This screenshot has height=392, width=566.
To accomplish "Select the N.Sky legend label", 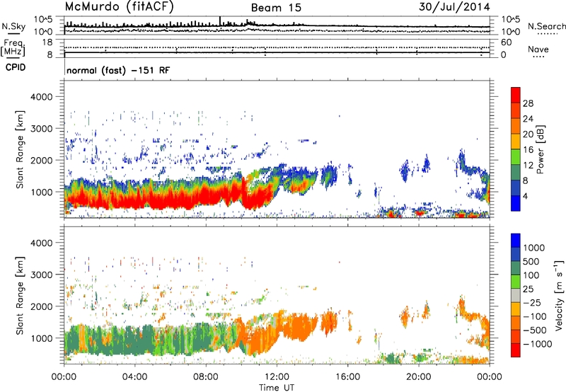I will pyautogui.click(x=13, y=26).
